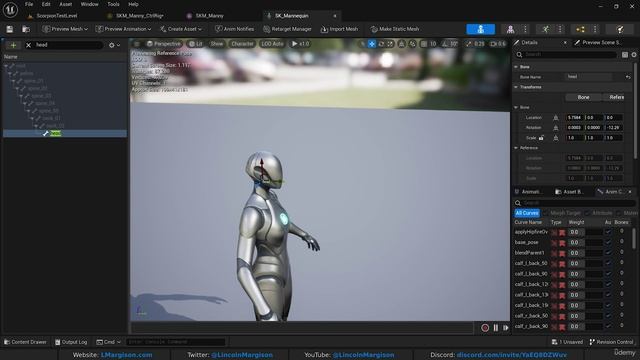This screenshot has width=640, height=360.
Task: Open the viewport options hamburger menu
Action: [137, 44]
